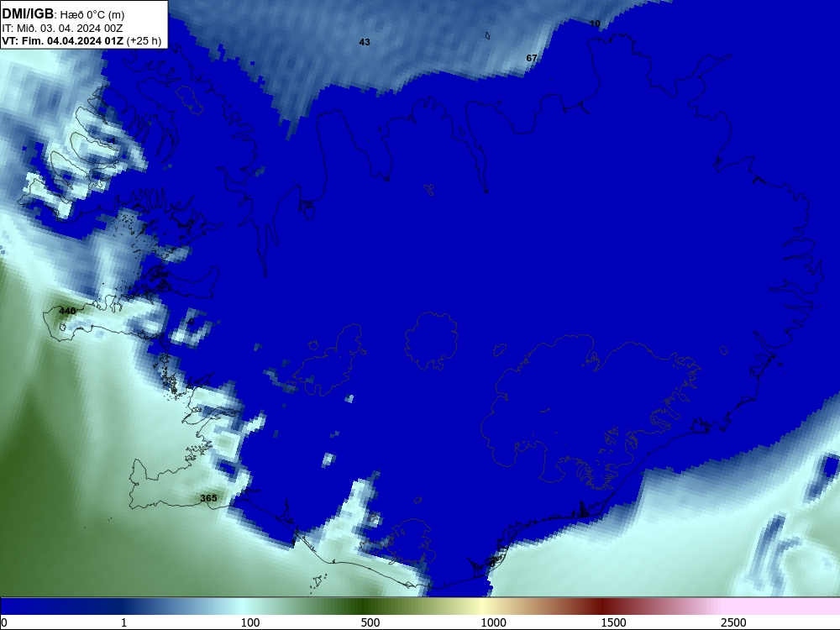Click the legend label 1000
This screenshot has width=840, height=630.
493,622
